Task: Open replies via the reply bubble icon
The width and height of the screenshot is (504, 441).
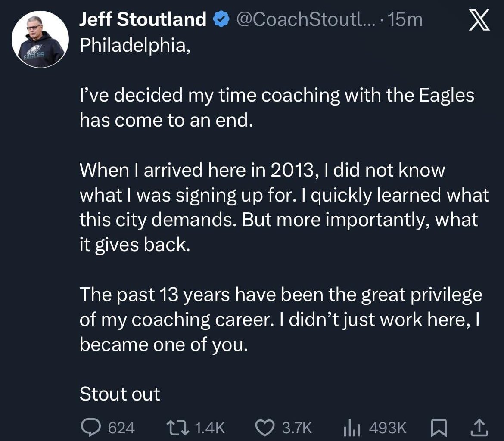Action: 92,428
